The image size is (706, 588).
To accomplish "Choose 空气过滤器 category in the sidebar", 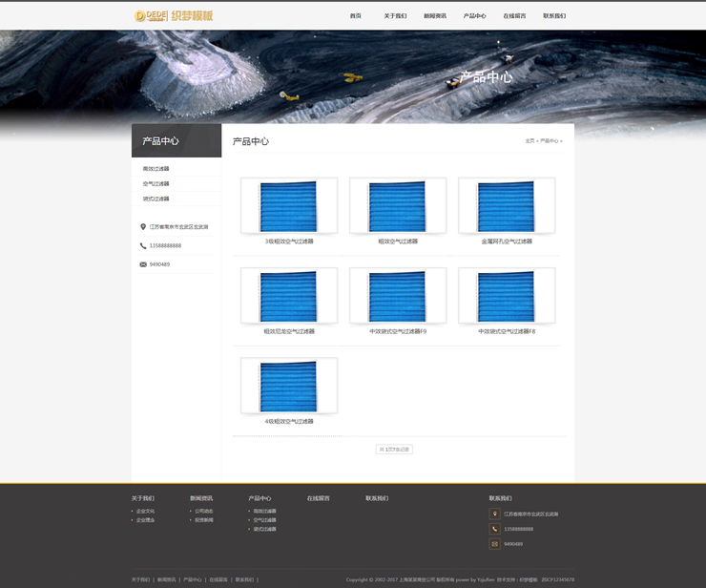I will click(156, 184).
